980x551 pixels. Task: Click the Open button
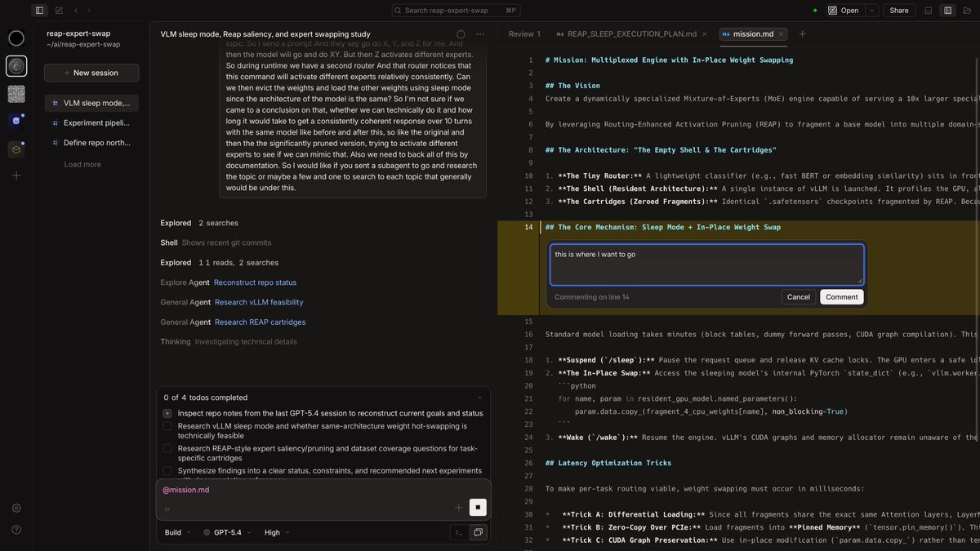[x=844, y=11]
